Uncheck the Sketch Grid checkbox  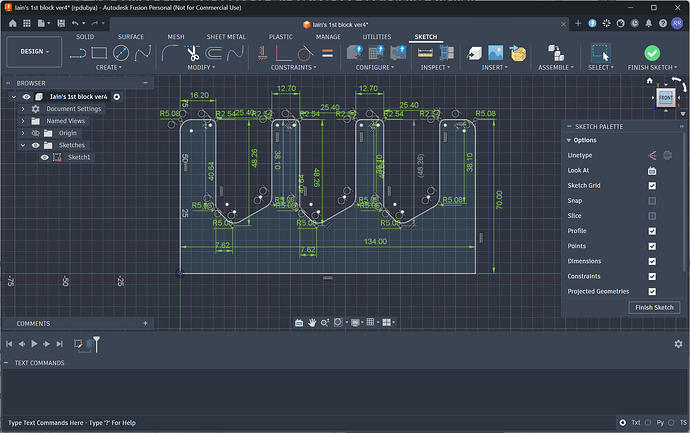(652, 186)
